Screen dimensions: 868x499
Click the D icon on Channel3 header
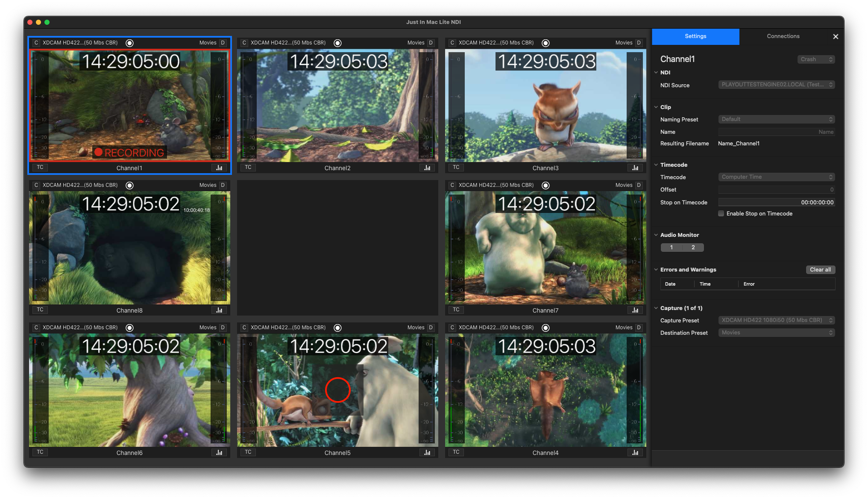[x=639, y=43]
